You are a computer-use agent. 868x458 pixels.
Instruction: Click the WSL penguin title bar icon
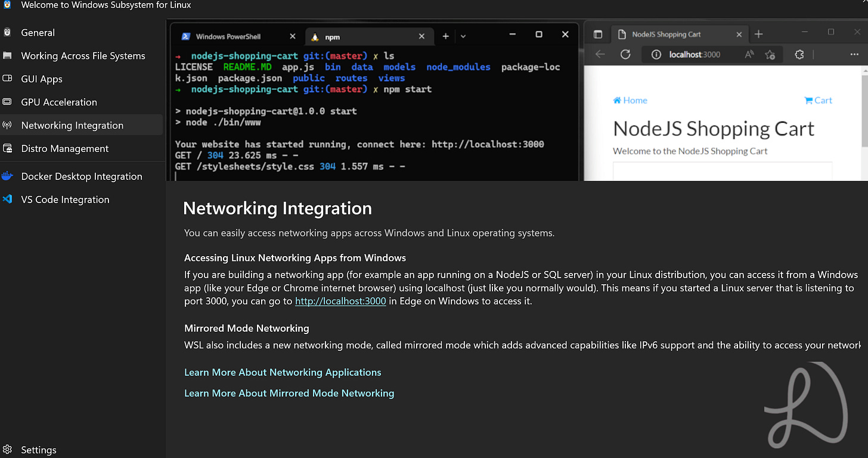[x=8, y=5]
